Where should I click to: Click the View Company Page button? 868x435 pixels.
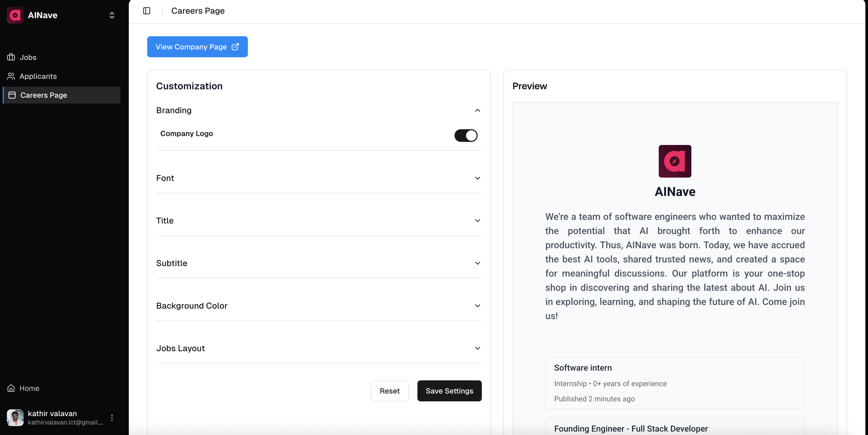[197, 47]
